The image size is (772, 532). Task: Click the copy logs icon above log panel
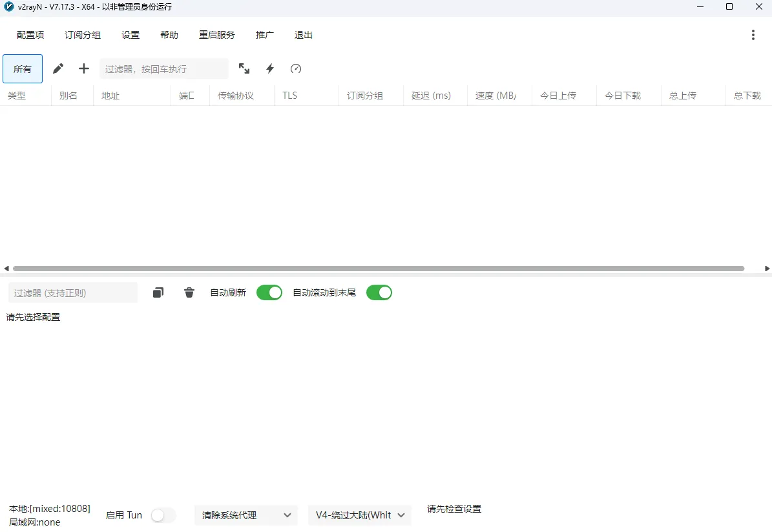pos(158,292)
